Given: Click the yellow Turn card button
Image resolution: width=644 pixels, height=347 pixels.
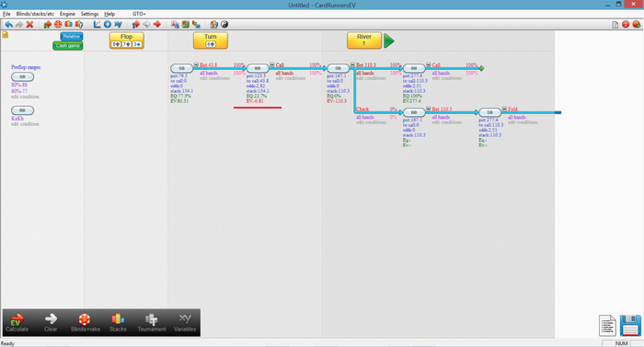Looking at the screenshot, I should click(x=211, y=40).
